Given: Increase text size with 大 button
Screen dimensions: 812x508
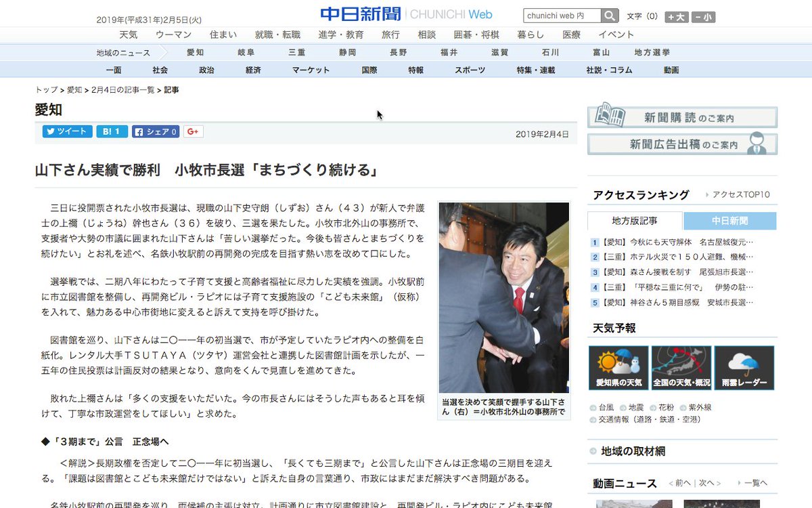Looking at the screenshot, I should click(x=677, y=17).
